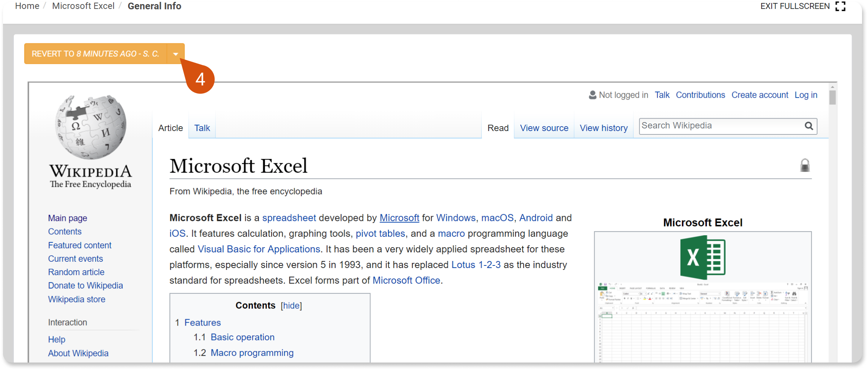The height and width of the screenshot is (370, 868).
Task: Open the View history tab
Action: click(604, 128)
